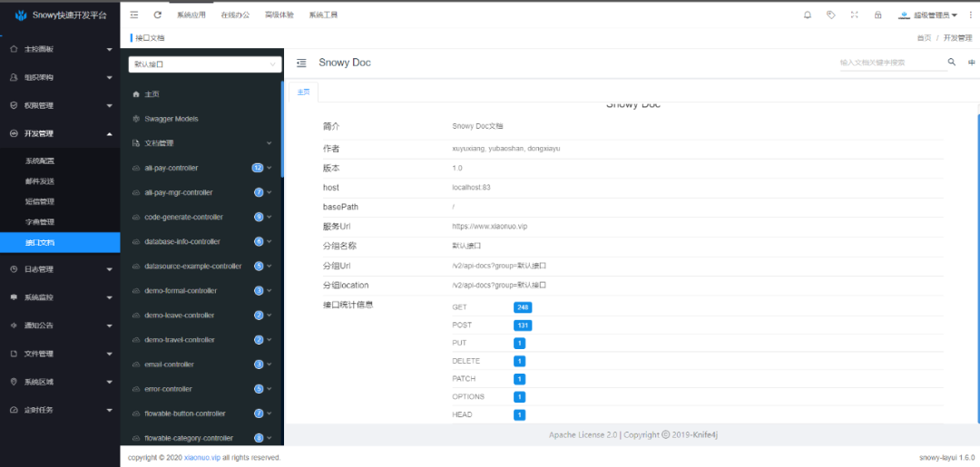Open ali-pay-mgr-controller in the doc tree
980x467 pixels.
[x=178, y=192]
